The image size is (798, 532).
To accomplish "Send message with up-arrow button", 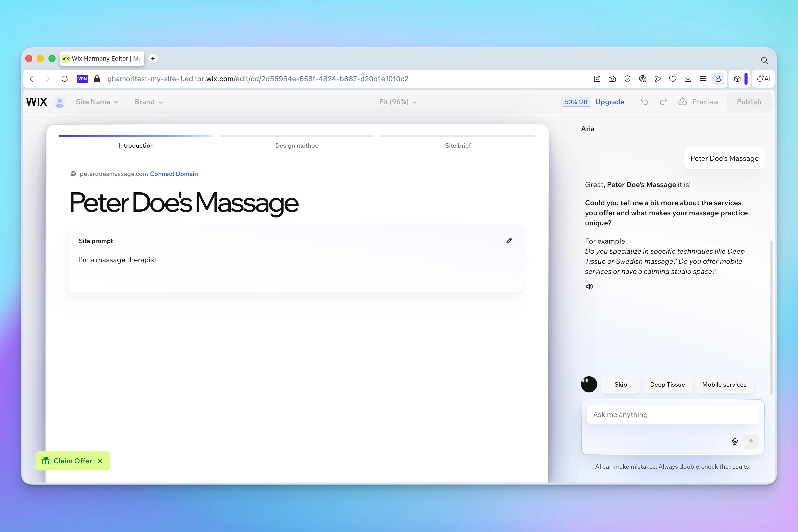I will [x=751, y=441].
